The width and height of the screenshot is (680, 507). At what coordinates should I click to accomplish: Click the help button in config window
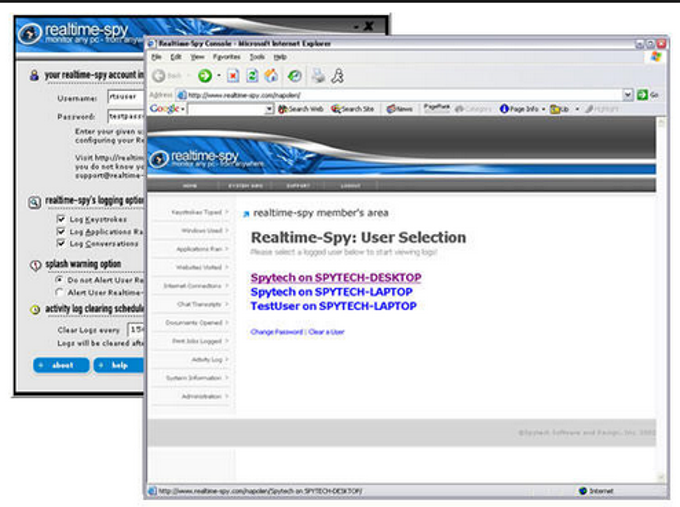point(119,365)
